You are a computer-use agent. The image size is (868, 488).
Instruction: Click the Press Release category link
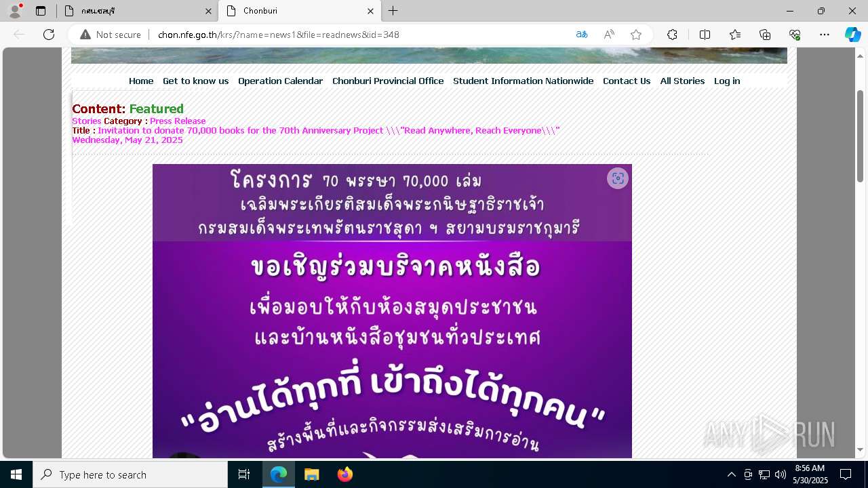click(x=178, y=121)
